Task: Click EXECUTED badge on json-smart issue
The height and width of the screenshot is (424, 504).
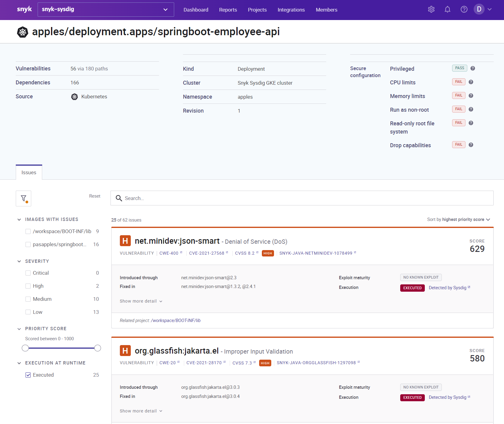Action: (412, 288)
